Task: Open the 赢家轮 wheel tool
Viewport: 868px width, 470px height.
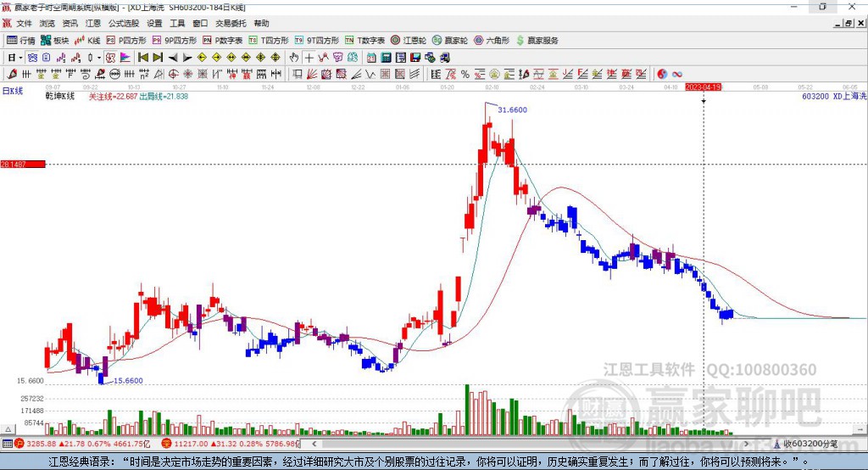Action: 450,41
